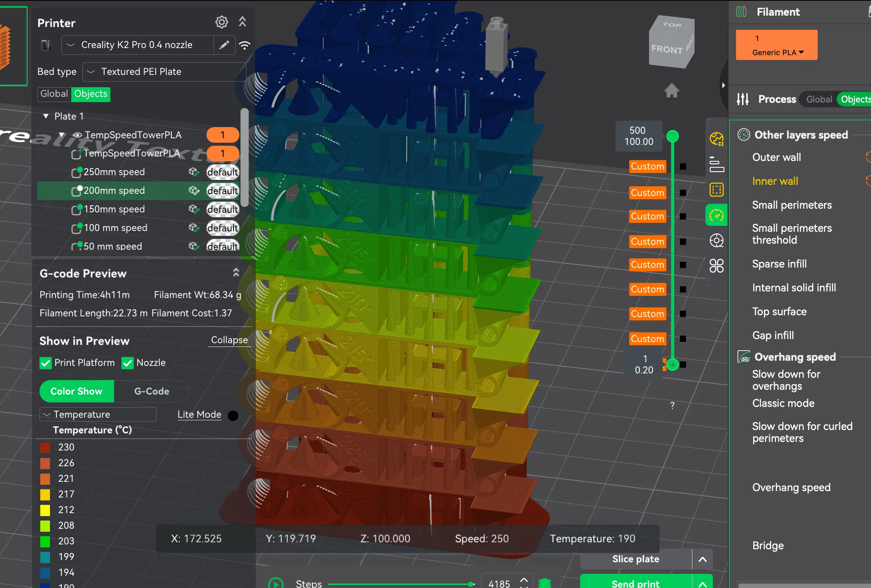This screenshot has width=871, height=588.
Task: Click the edit icon for 150mm speed
Action: pos(194,209)
